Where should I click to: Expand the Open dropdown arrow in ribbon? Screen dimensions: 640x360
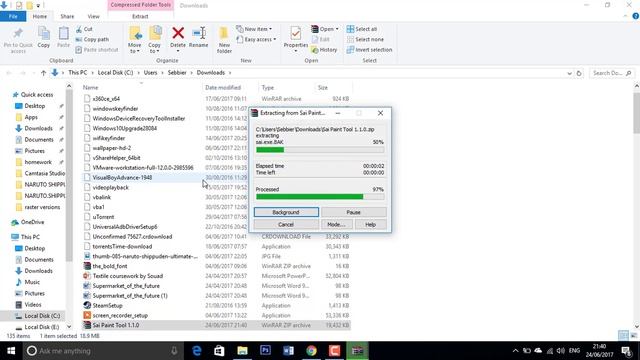(x=337, y=29)
